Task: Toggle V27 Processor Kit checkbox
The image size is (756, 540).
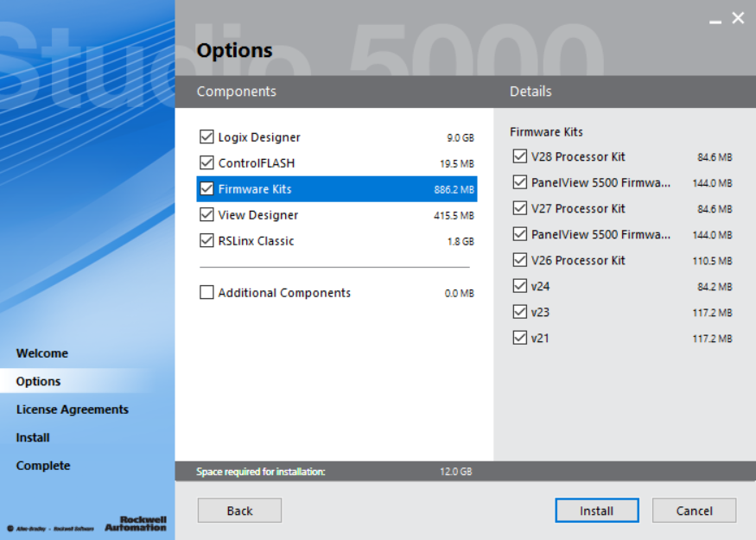Action: point(520,208)
